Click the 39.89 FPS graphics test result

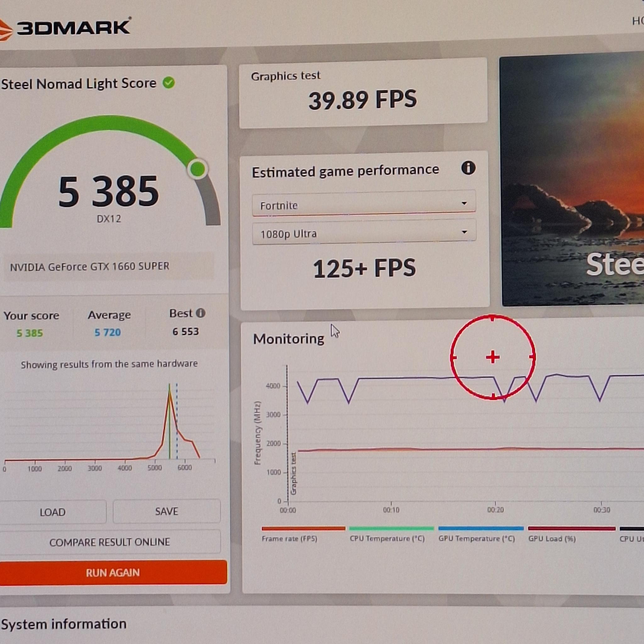pos(363,100)
